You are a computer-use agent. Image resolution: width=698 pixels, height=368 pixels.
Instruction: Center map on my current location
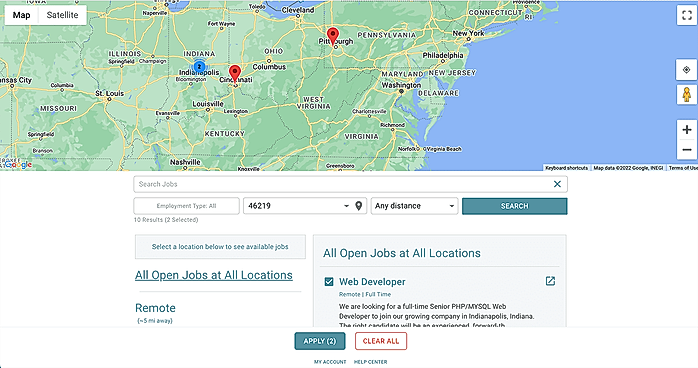(x=686, y=70)
